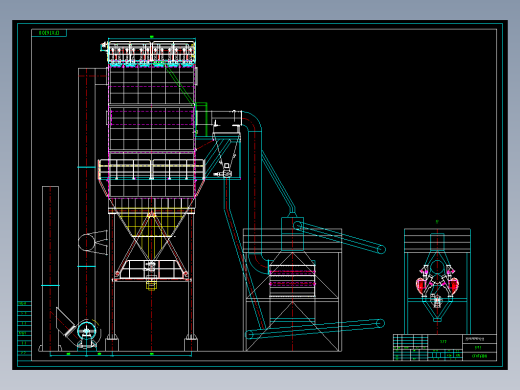Select the pulse valve assembly atop the dust collector
Image resolution: width=520 pixels, height=390 pixels.
tap(151, 52)
